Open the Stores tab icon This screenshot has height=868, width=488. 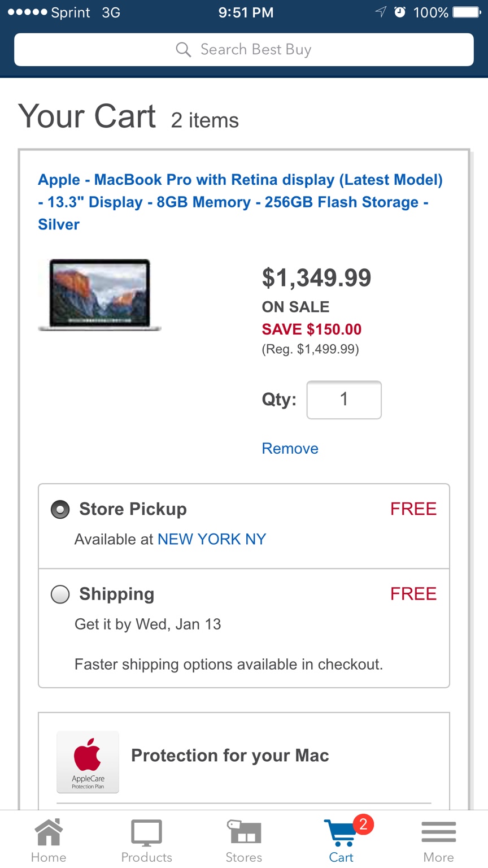244,832
